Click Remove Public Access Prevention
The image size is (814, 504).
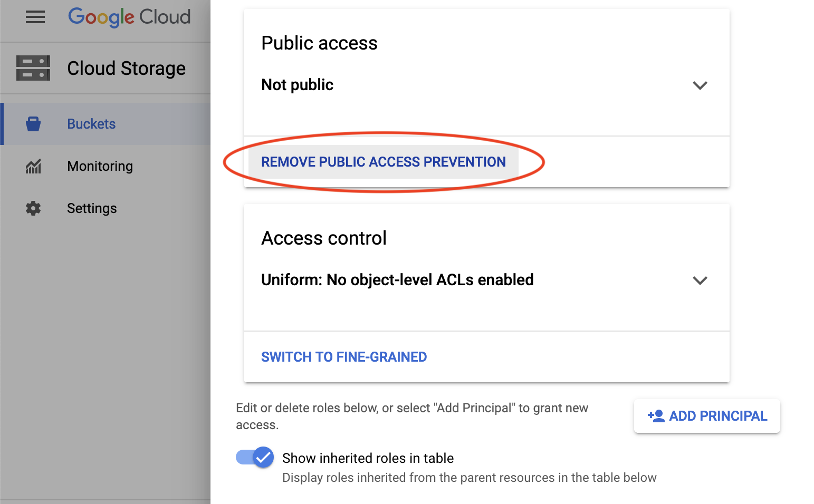click(384, 162)
